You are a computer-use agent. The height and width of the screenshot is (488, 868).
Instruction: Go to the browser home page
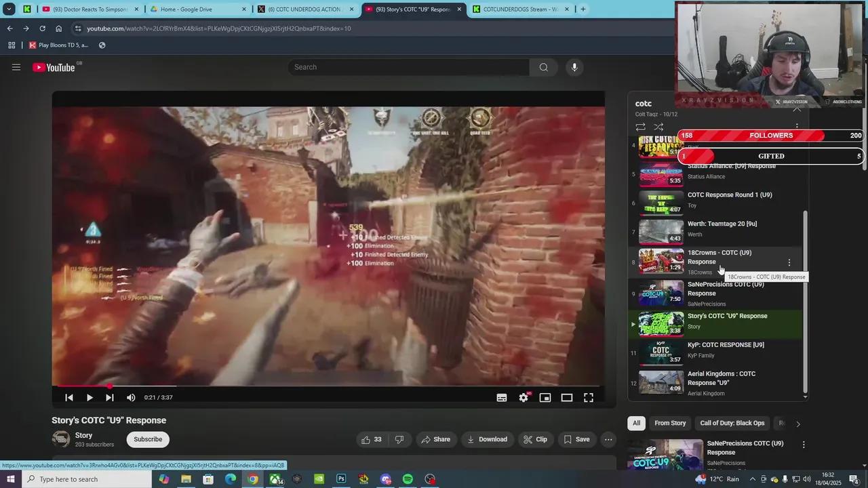click(59, 28)
